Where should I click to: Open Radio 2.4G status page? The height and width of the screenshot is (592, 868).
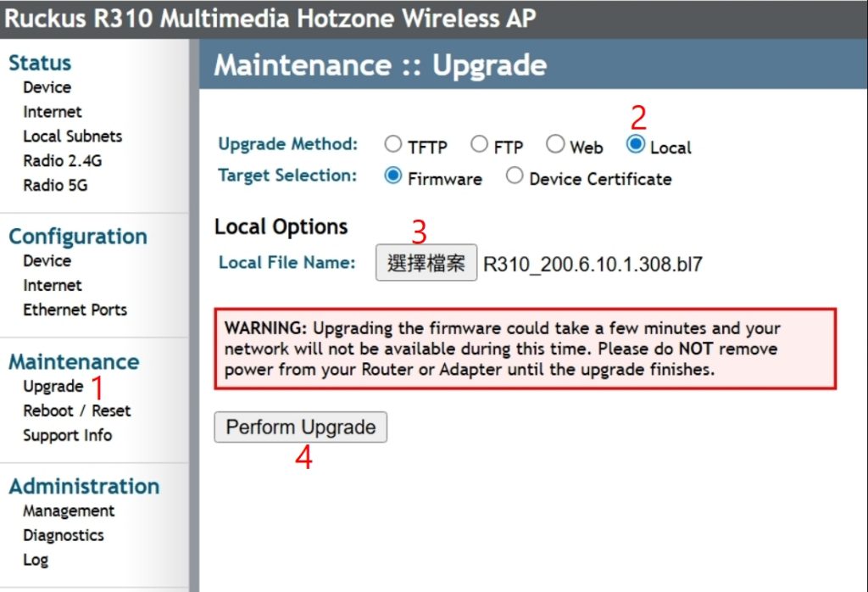pyautogui.click(x=62, y=161)
